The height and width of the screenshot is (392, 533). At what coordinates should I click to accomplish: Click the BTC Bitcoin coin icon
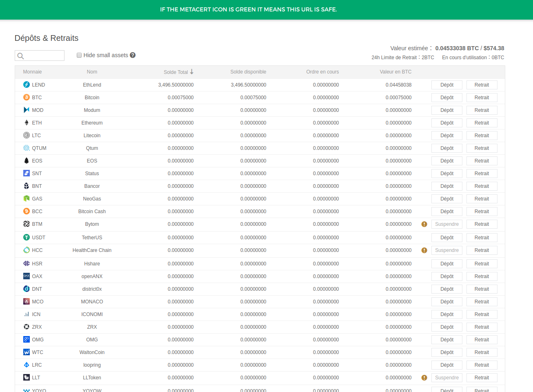(x=27, y=97)
